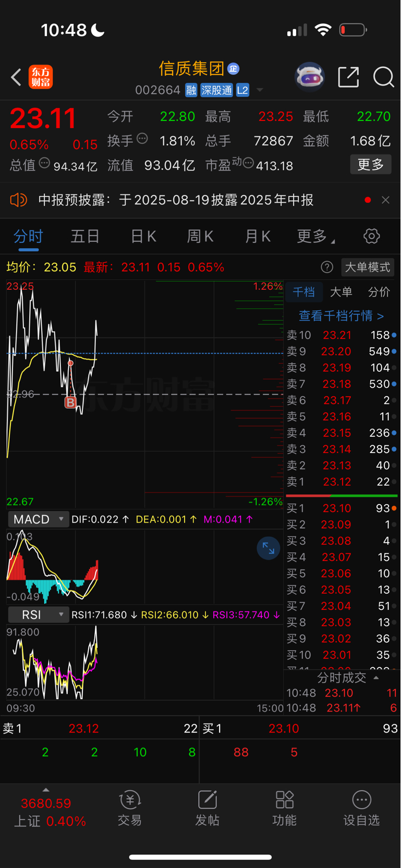Tap the speaker announcement icon

coord(18,200)
